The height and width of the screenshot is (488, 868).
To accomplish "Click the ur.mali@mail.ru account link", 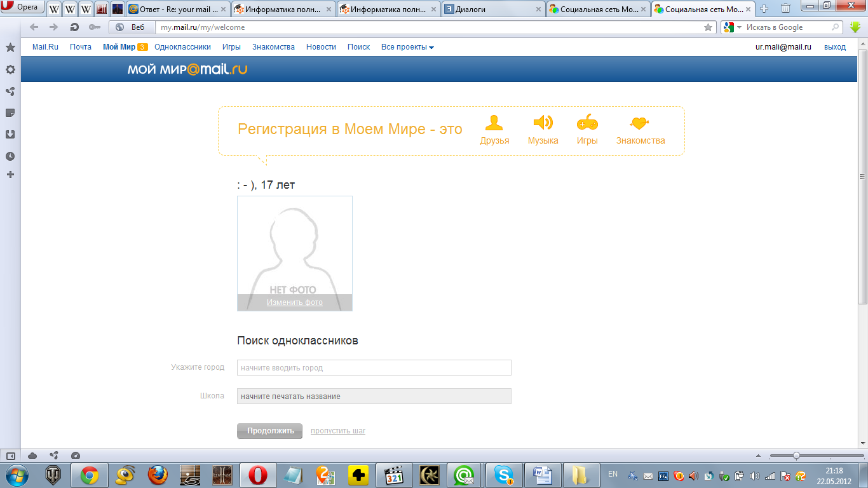I will click(783, 47).
